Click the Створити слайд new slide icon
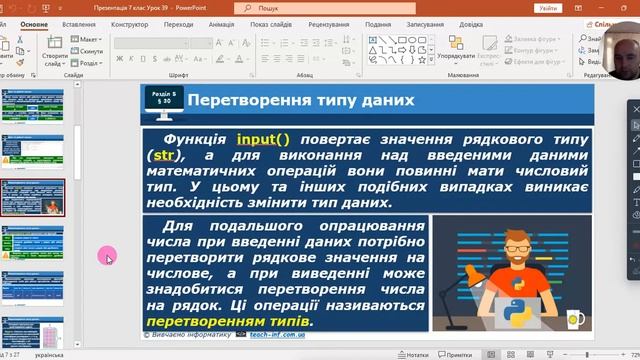Screen dimensions: 640x360 pyautogui.click(x=54, y=42)
